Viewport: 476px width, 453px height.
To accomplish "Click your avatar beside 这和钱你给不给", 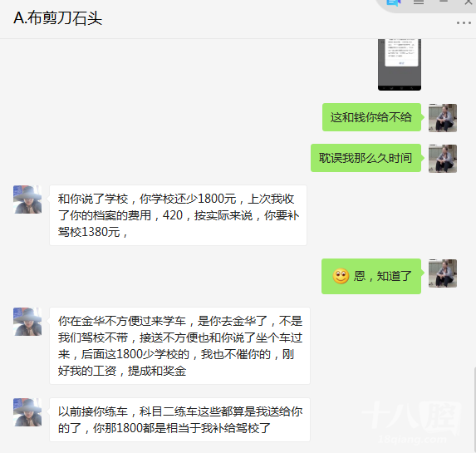I will point(443,117).
